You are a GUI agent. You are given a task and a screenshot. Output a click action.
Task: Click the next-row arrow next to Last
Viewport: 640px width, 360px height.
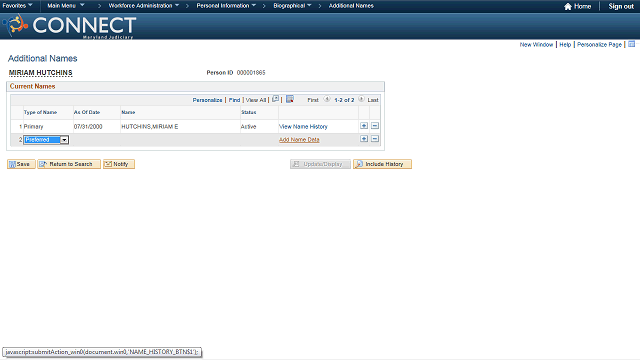click(x=361, y=99)
